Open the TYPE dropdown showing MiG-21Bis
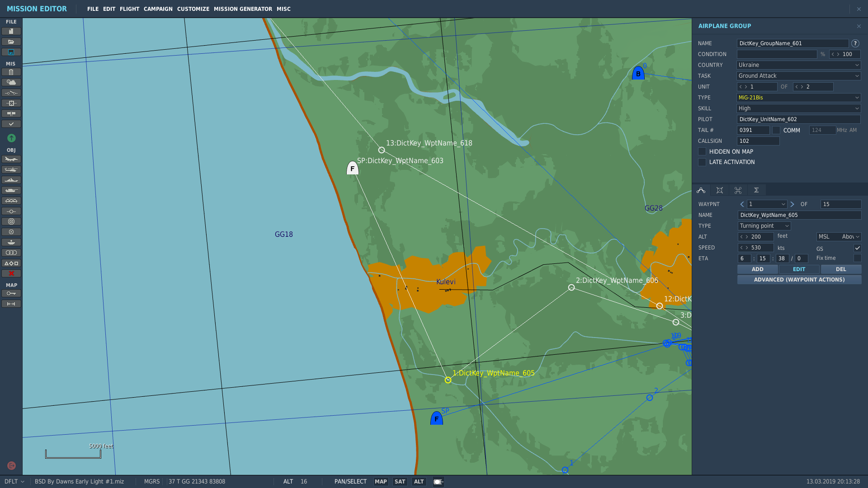The height and width of the screenshot is (488, 868). 798,98
